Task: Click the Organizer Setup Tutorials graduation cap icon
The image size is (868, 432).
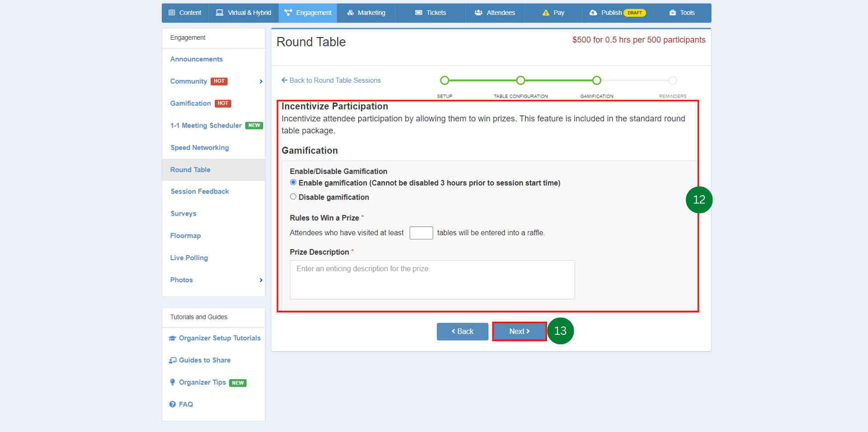Action: pyautogui.click(x=173, y=338)
